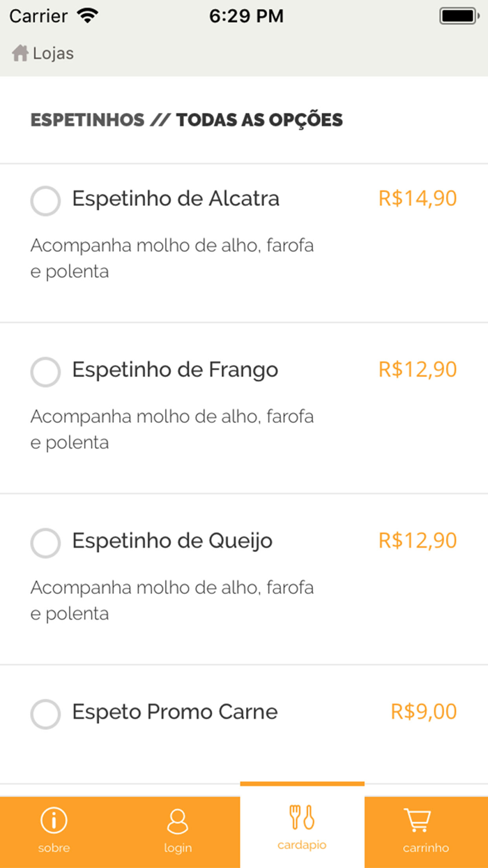Tap the login person icon

click(178, 820)
